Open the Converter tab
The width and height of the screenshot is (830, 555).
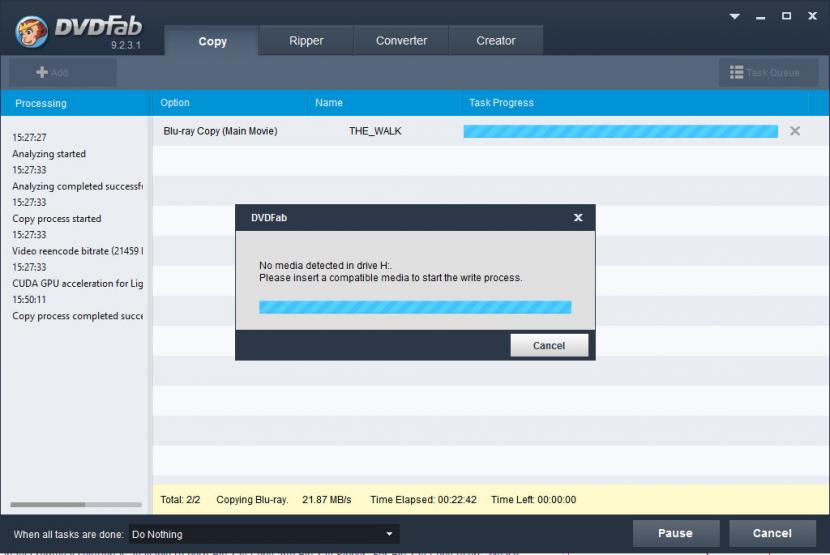tap(401, 41)
